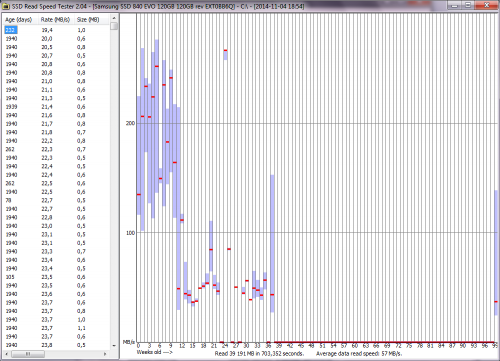The width and height of the screenshot is (500, 361).
Task: Click the list's vertical scrollbar down arrow
Action: tap(114, 345)
